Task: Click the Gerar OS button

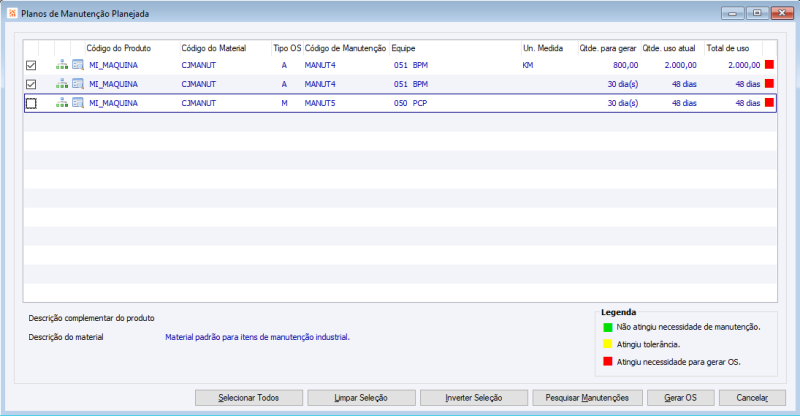Action: tap(681, 398)
